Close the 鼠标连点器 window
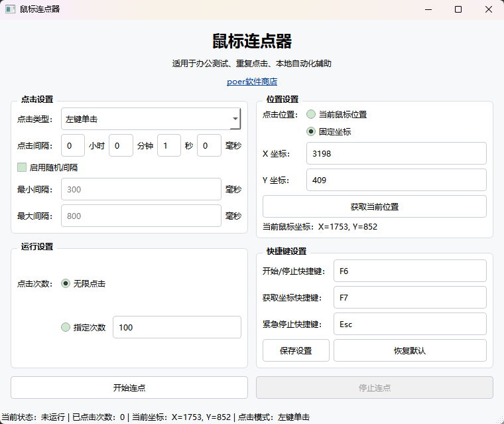The width and height of the screenshot is (504, 424). pyautogui.click(x=489, y=9)
